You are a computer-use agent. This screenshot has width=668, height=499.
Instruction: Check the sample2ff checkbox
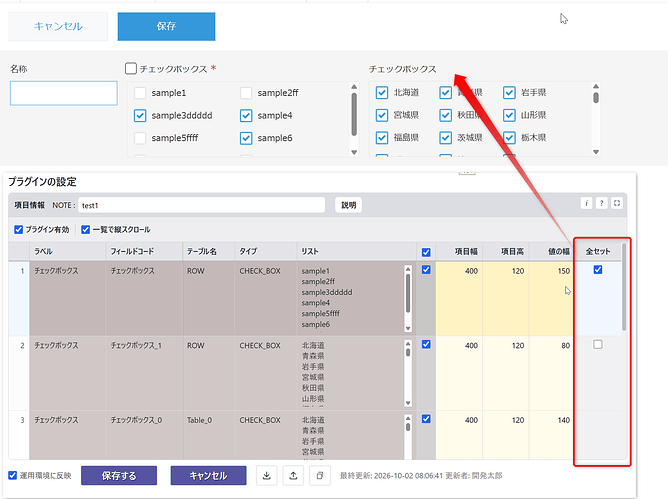coord(246,93)
